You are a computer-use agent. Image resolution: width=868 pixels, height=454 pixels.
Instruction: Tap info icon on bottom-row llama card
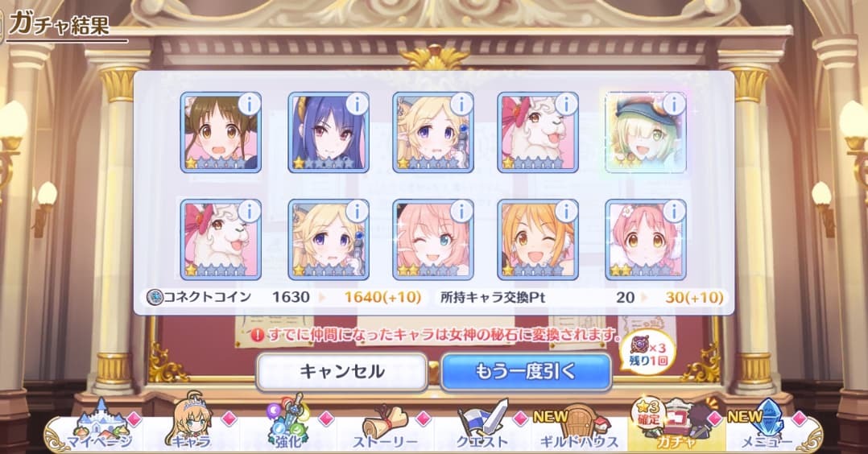pos(249,211)
